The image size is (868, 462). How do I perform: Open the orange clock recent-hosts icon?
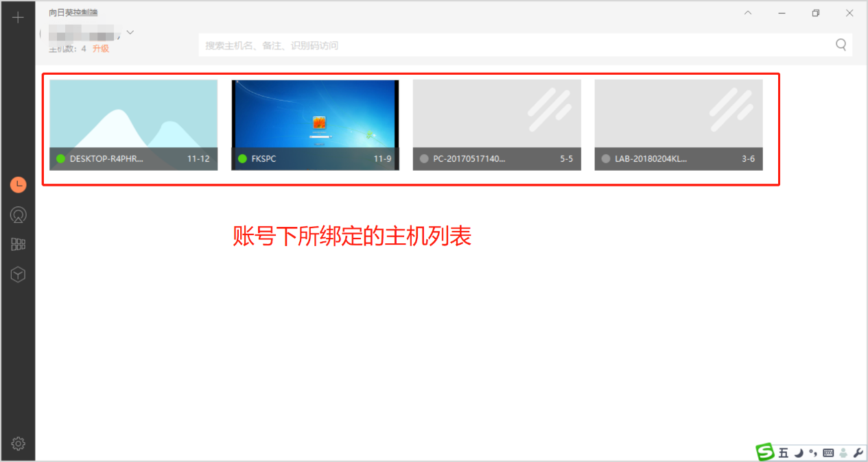pos(19,184)
